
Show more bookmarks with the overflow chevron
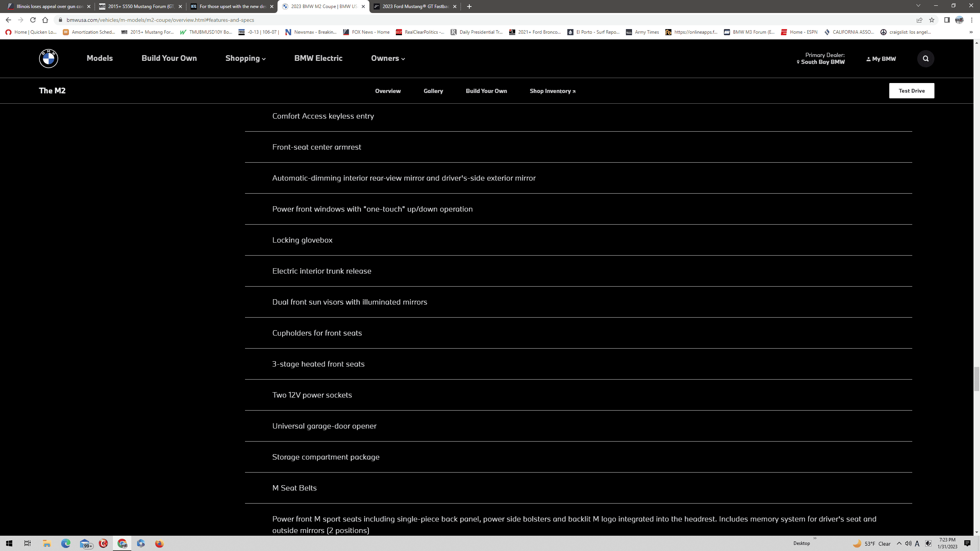[971, 32]
